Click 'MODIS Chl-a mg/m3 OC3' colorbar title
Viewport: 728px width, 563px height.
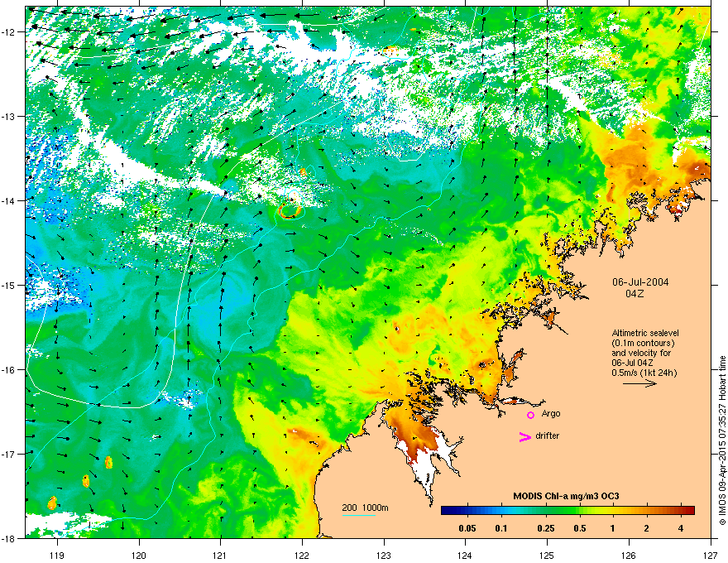(566, 496)
